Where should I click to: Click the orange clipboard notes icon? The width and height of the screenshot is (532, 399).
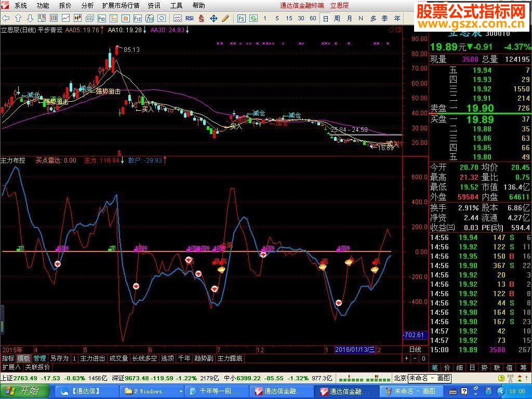coord(125,18)
